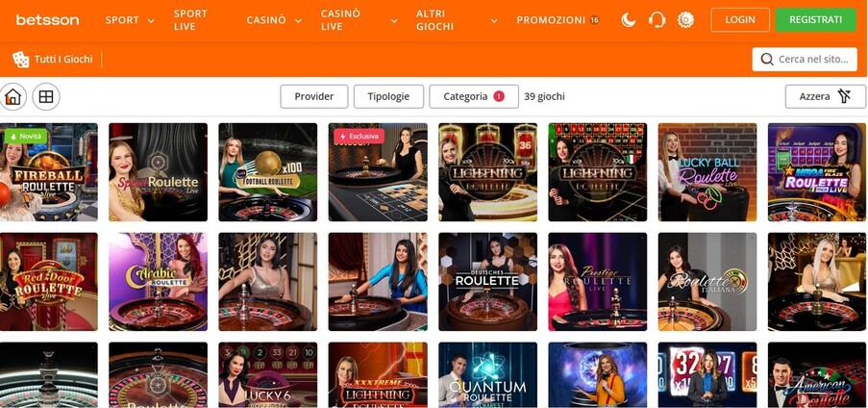Go to home icon button
868x408 pixels.
tap(12, 96)
